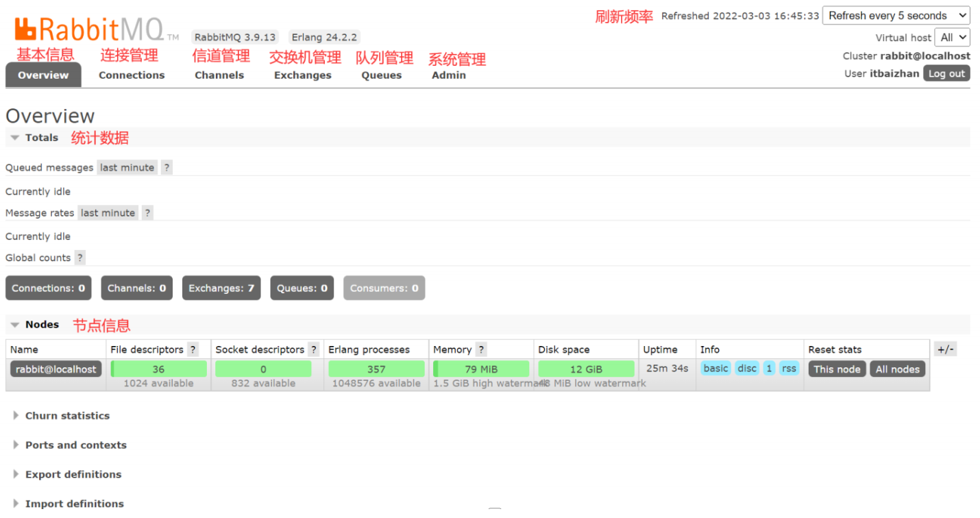Screen dimensions: 980x518
Task: Open help for Socket descriptors column
Action: (x=314, y=349)
